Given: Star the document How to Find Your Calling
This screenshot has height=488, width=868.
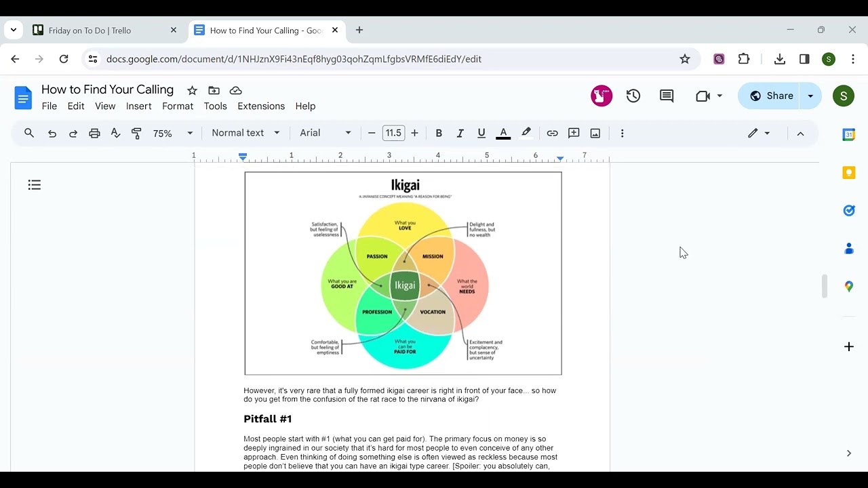Looking at the screenshot, I should 192,90.
